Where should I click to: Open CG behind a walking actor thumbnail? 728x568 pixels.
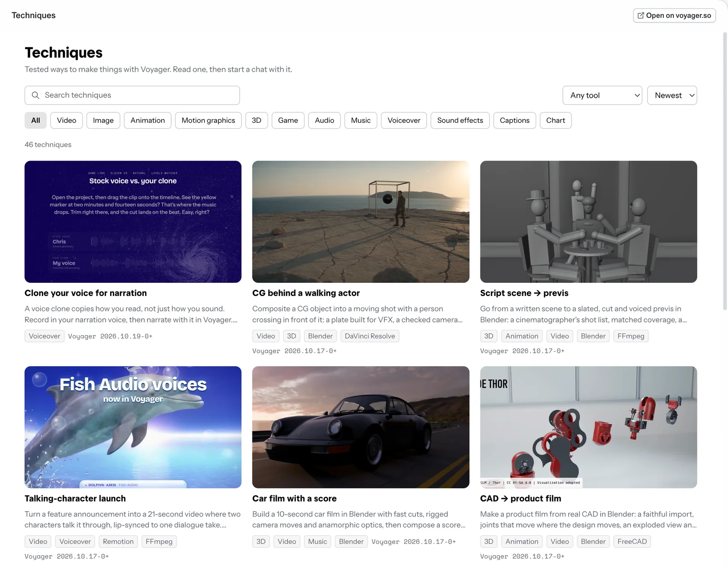[x=361, y=221]
